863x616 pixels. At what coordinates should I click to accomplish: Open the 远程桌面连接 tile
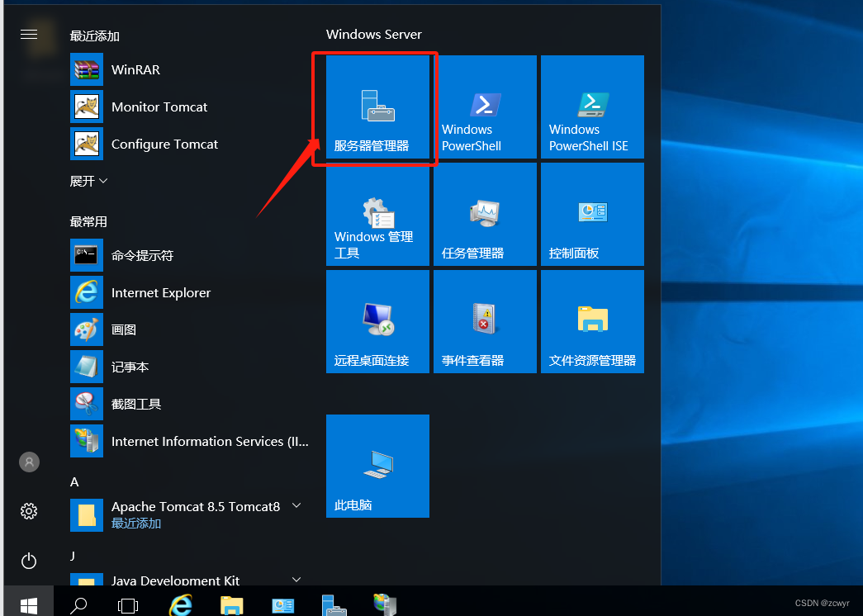377,321
